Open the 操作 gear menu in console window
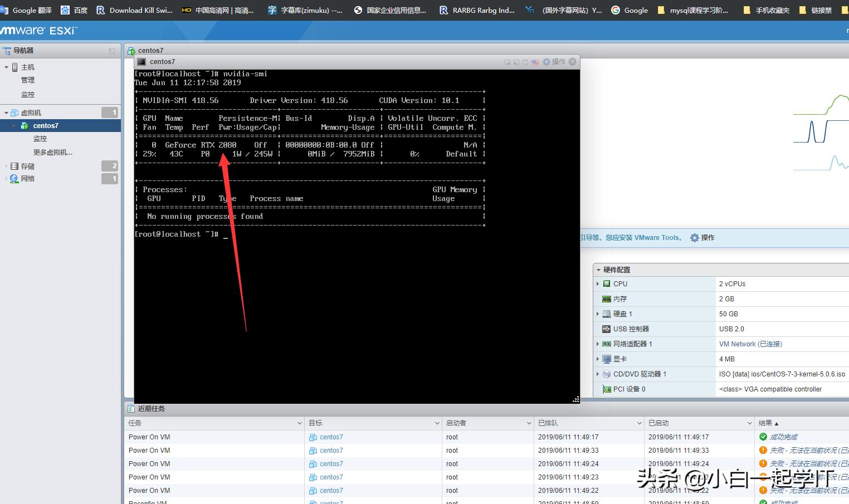Viewport: 849px width, 504px height. (x=554, y=62)
